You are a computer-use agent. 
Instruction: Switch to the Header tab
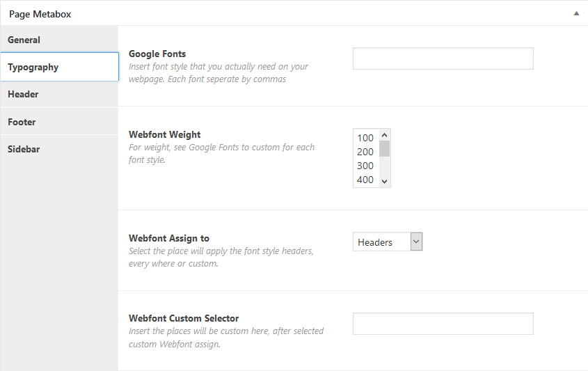[x=59, y=94]
